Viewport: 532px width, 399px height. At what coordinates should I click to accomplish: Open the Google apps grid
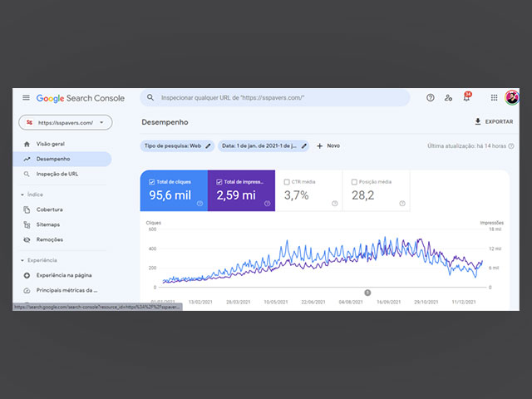pos(494,98)
